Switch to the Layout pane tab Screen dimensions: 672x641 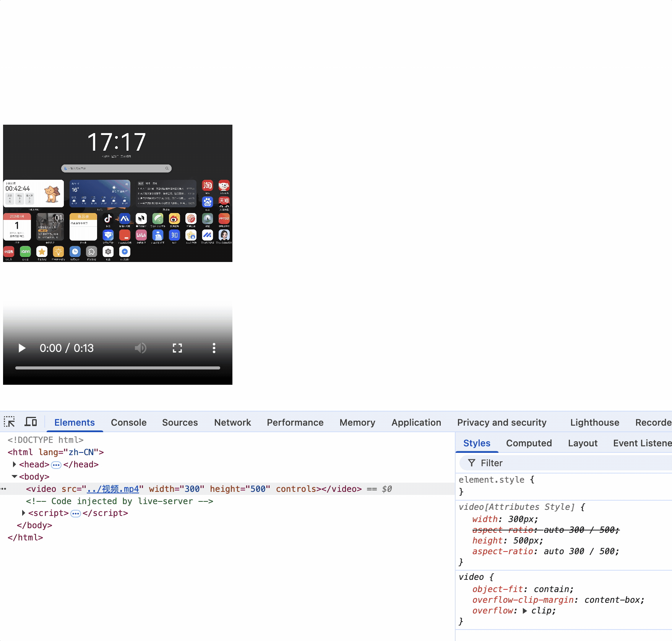[583, 443]
